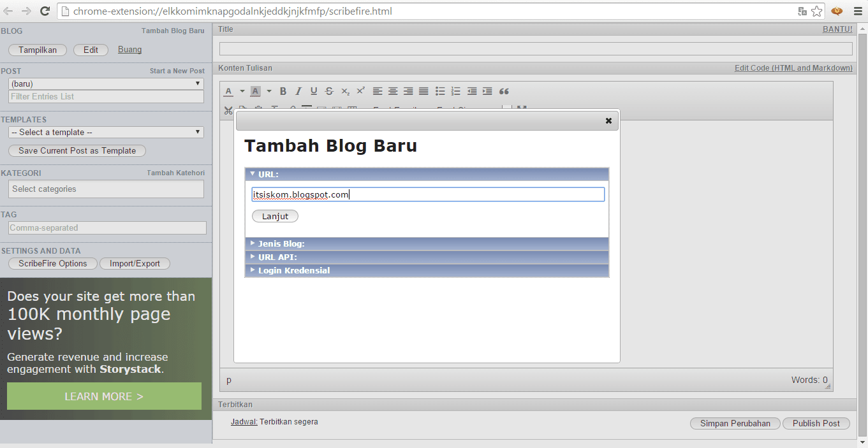Image resolution: width=868 pixels, height=448 pixels.
Task: Increase indent
Action: (x=487, y=91)
